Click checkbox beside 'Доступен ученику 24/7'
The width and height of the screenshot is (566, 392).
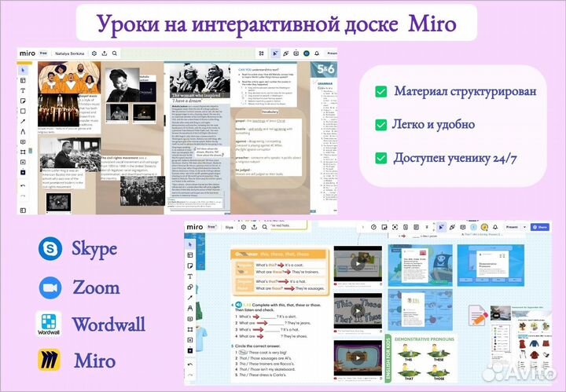point(380,158)
